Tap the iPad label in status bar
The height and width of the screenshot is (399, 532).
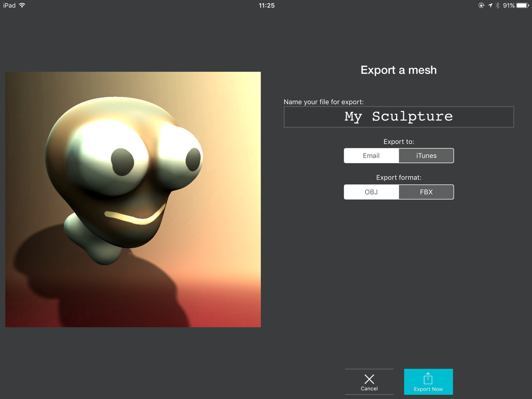click(x=9, y=5)
